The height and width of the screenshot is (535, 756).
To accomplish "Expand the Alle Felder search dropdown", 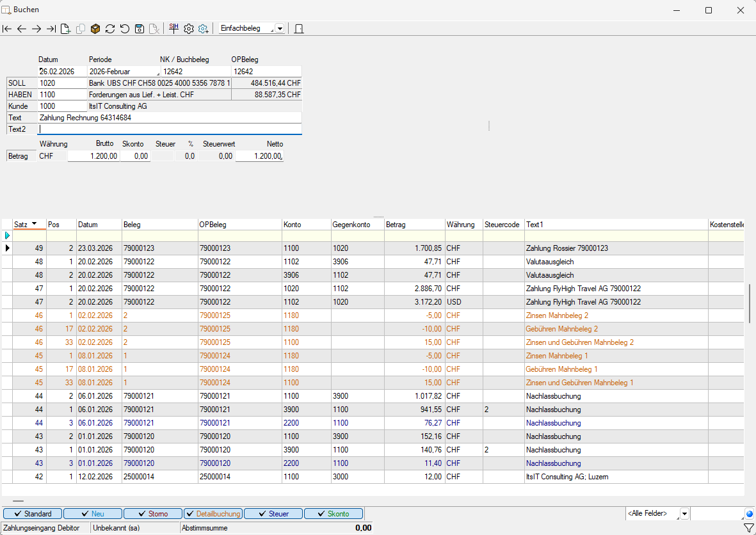I will coord(684,514).
